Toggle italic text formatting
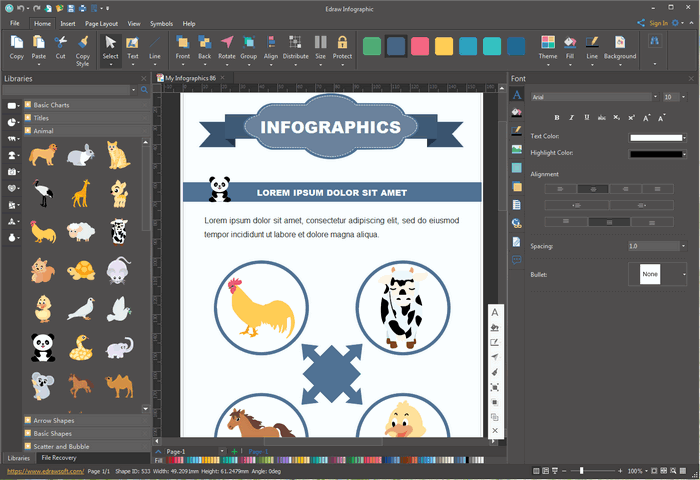The width and height of the screenshot is (700, 480). click(x=571, y=118)
